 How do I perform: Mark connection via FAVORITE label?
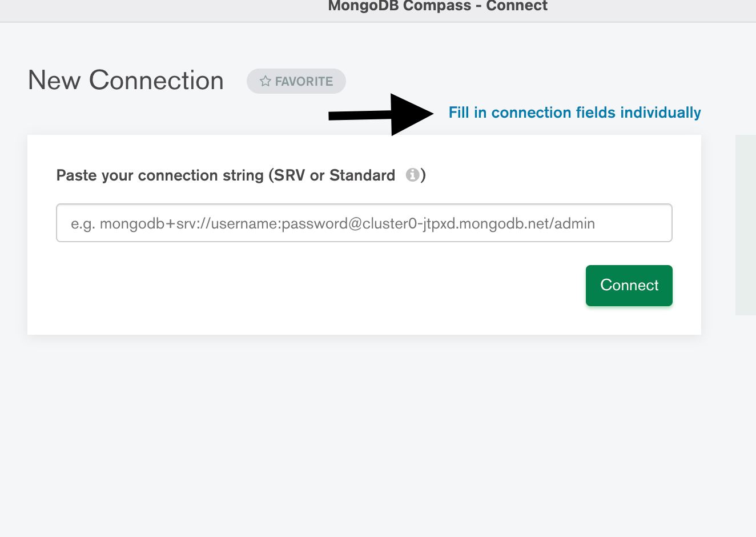point(304,81)
